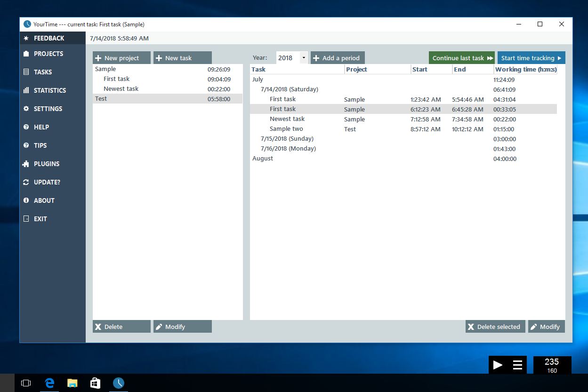Screen dimensions: 588x392
Task: Open the Statistics bar chart icon
Action: point(26,90)
